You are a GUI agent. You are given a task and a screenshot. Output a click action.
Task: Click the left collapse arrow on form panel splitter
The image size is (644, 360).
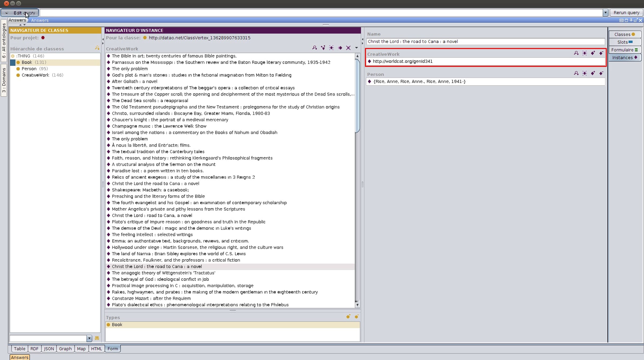[363, 39]
